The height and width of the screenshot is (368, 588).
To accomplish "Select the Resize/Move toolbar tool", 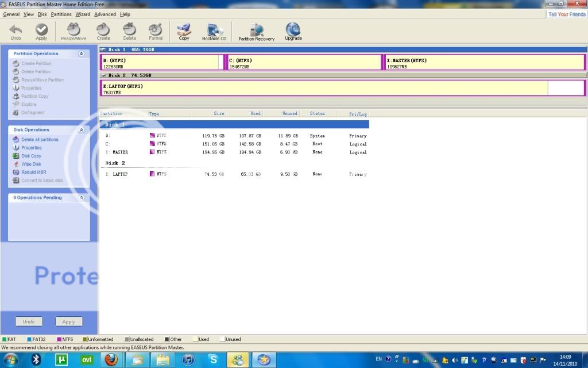I will [x=73, y=30].
